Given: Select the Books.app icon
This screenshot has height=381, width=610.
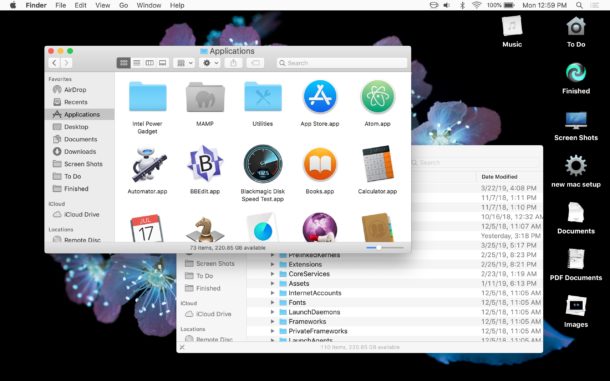Looking at the screenshot, I should click(320, 164).
